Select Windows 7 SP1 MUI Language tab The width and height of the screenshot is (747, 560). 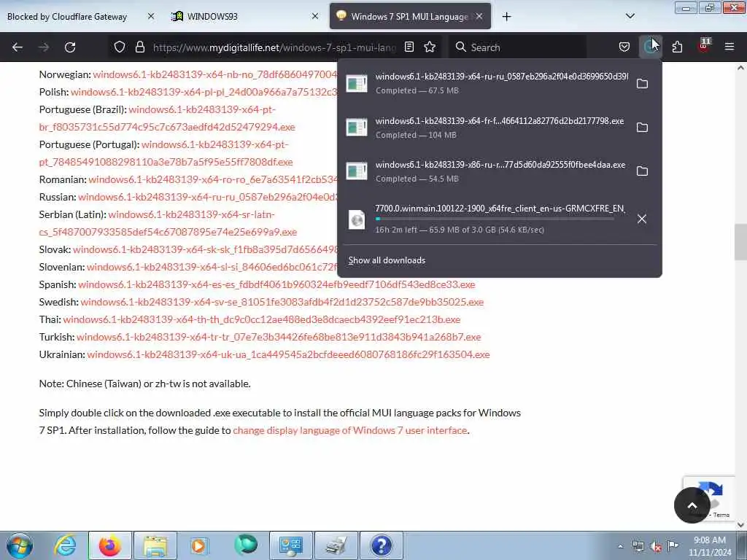(409, 17)
